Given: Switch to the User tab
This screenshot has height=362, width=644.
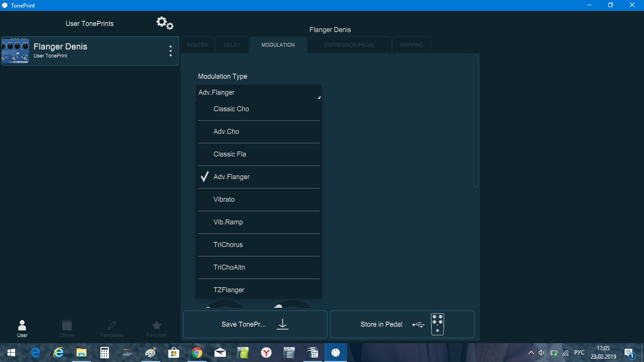Looking at the screenshot, I should pyautogui.click(x=22, y=329).
